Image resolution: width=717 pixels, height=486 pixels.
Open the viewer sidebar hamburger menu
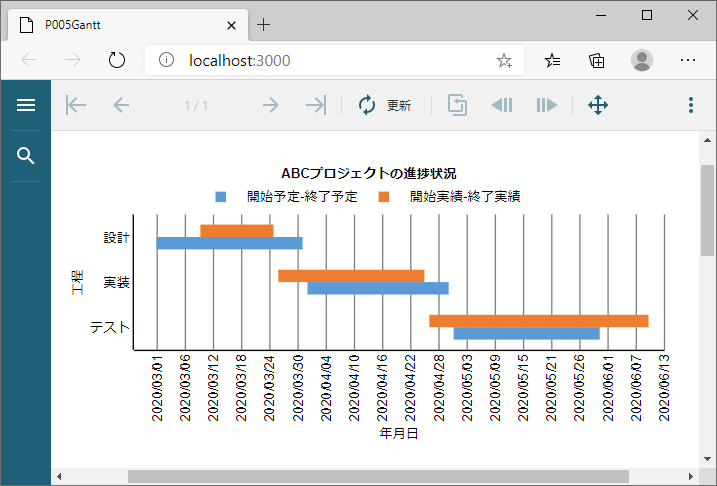coord(26,105)
